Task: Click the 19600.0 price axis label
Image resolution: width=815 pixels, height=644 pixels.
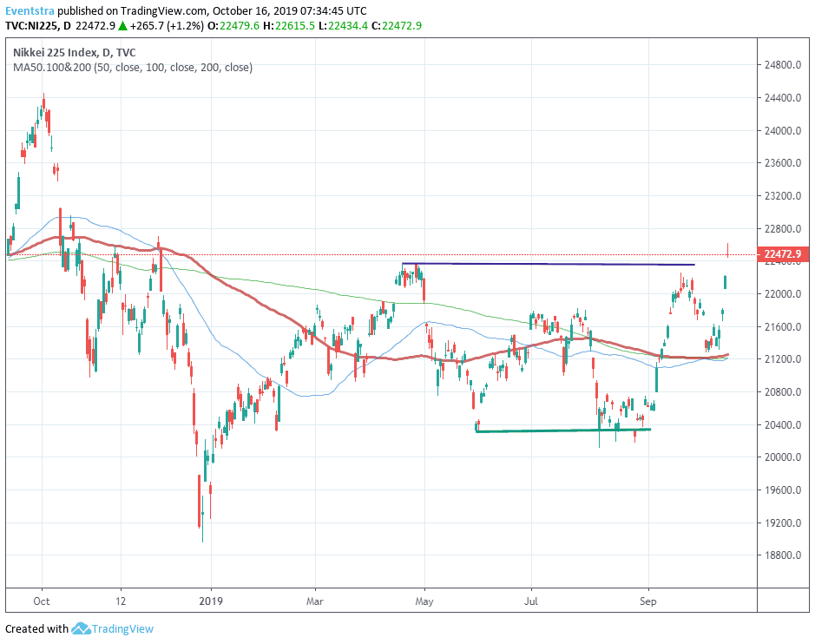Action: pos(783,490)
